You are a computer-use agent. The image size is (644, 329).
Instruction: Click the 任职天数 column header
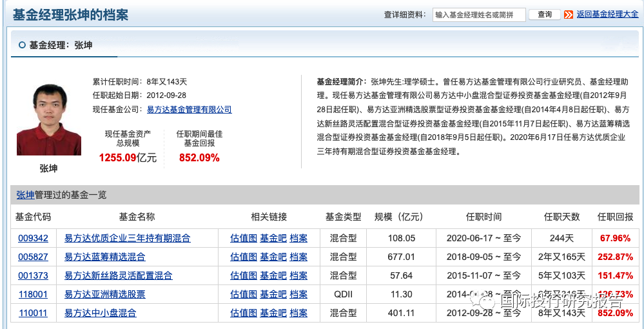[561, 217]
